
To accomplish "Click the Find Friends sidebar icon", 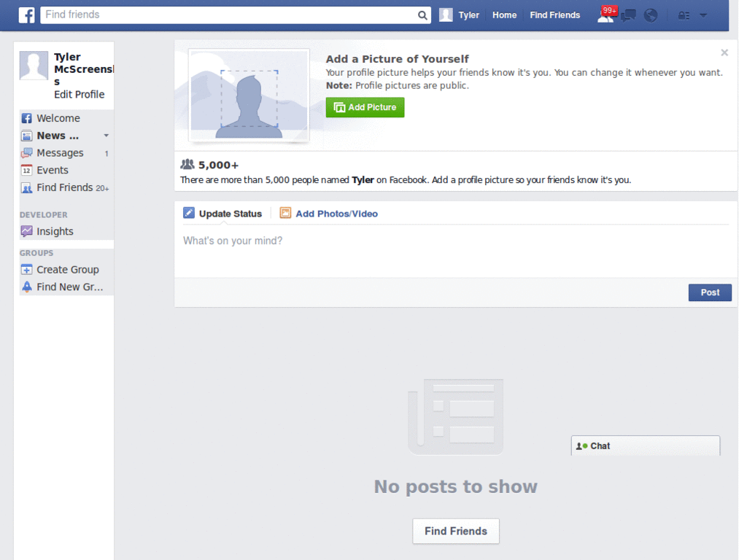I will (x=27, y=187).
